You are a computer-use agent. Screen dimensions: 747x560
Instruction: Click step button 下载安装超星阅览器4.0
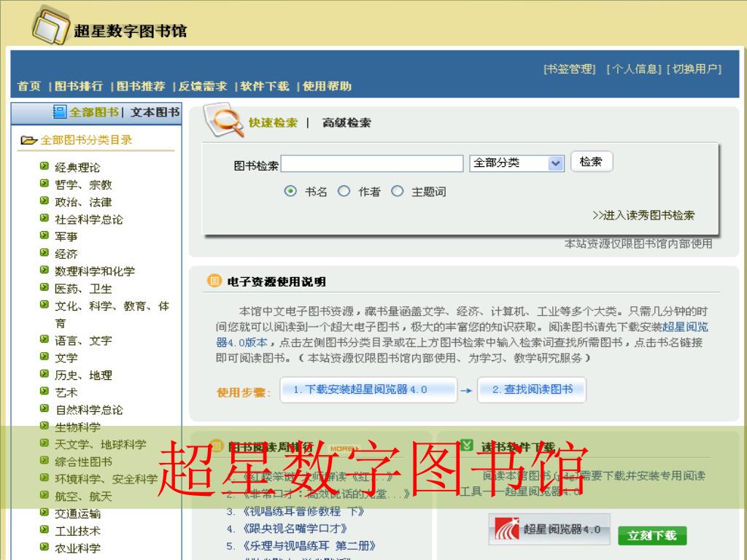368,389
